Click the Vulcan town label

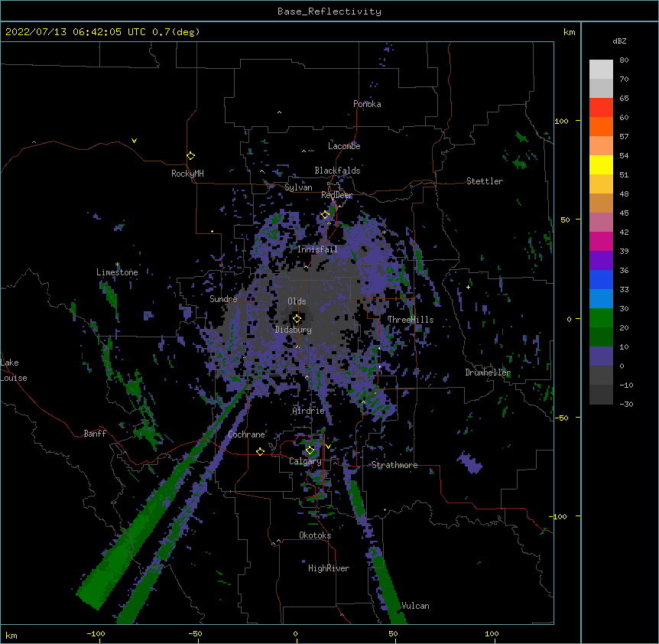point(415,606)
